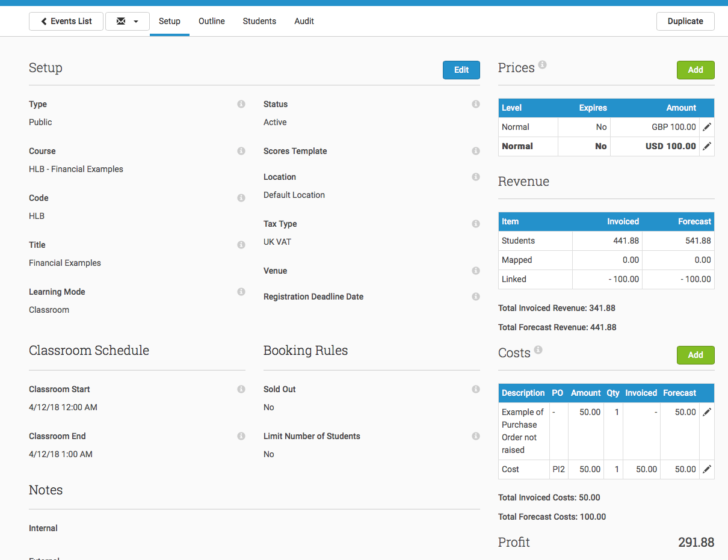The height and width of the screenshot is (560, 728).
Task: Edit the PI2 cost row
Action: [707, 469]
